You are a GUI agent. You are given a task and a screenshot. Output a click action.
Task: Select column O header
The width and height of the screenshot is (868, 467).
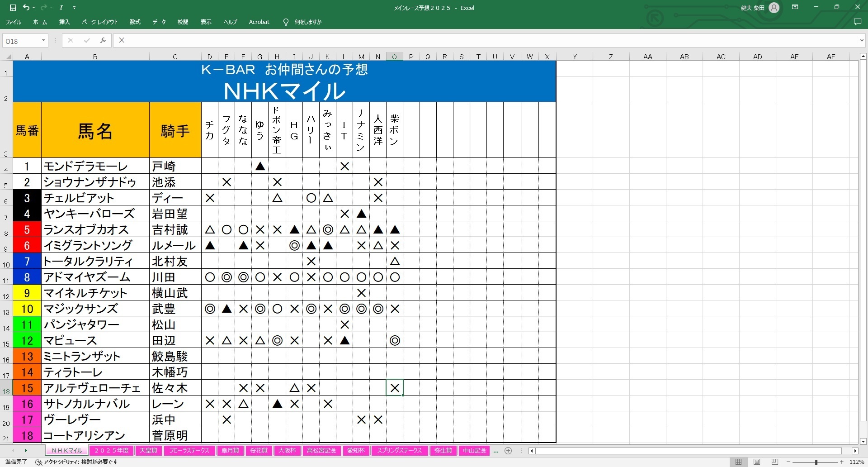pyautogui.click(x=395, y=57)
